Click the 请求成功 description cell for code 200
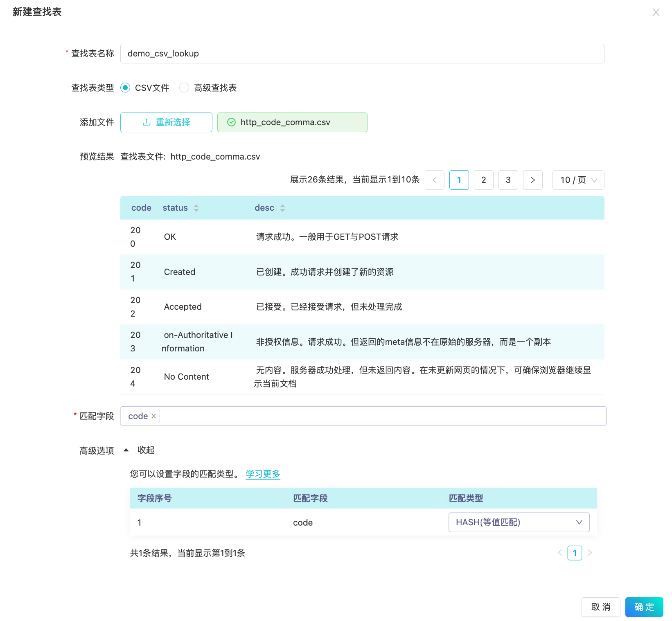672x621 pixels. 327,237
